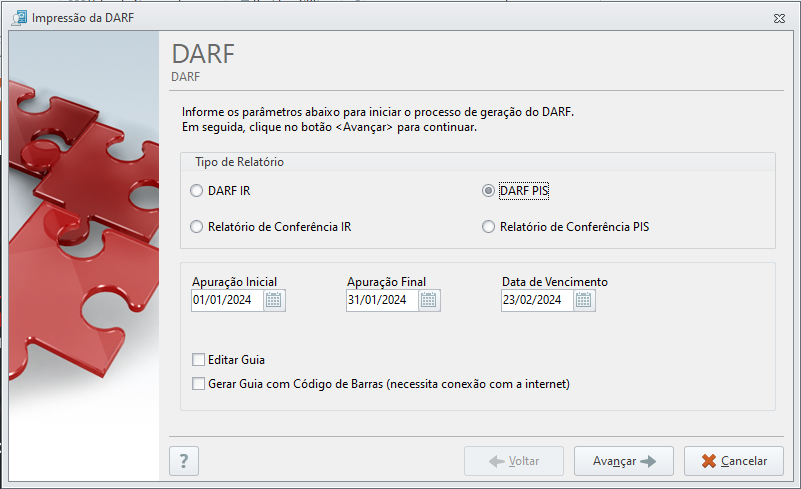Click the Impressão da DARF title bar text
The width and height of the screenshot is (801, 489).
(x=83, y=18)
